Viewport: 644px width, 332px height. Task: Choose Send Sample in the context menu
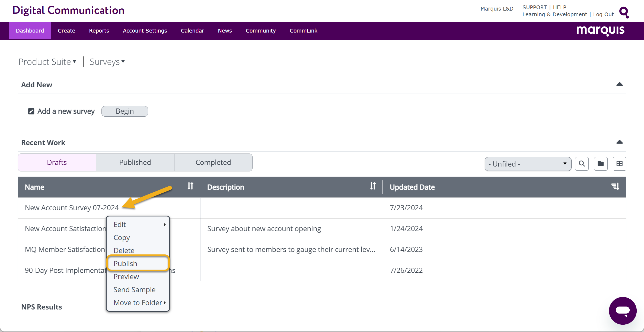pyautogui.click(x=135, y=290)
